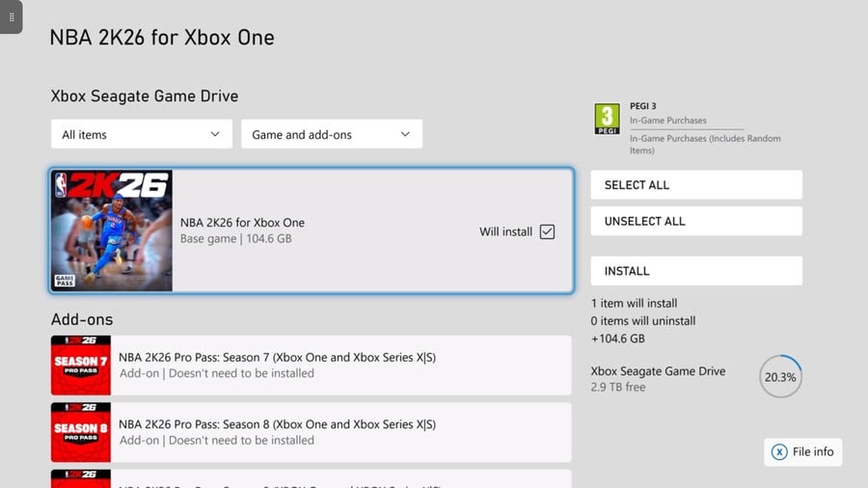The image size is (868, 488).
Task: Toggle the Will install checkbox for NBA 2K26
Action: [547, 231]
